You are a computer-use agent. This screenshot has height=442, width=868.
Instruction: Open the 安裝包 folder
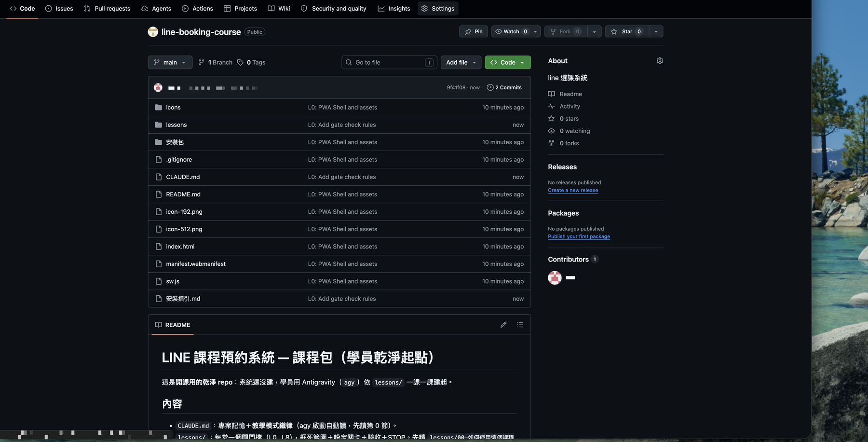pos(175,142)
